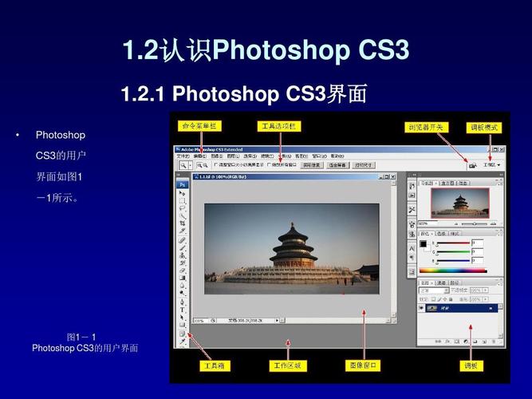Enable the zoom all windows checkbox
The image size is (532, 399).
point(269,164)
